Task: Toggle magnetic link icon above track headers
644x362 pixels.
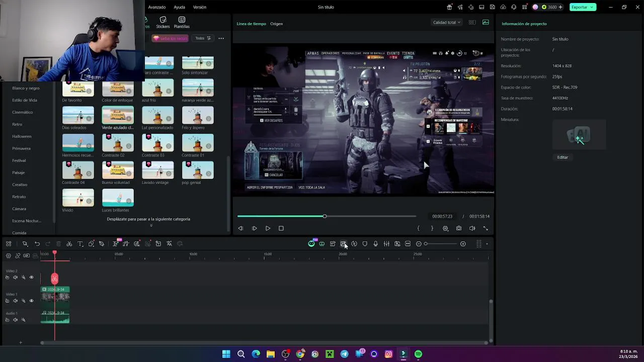Action: (26, 256)
